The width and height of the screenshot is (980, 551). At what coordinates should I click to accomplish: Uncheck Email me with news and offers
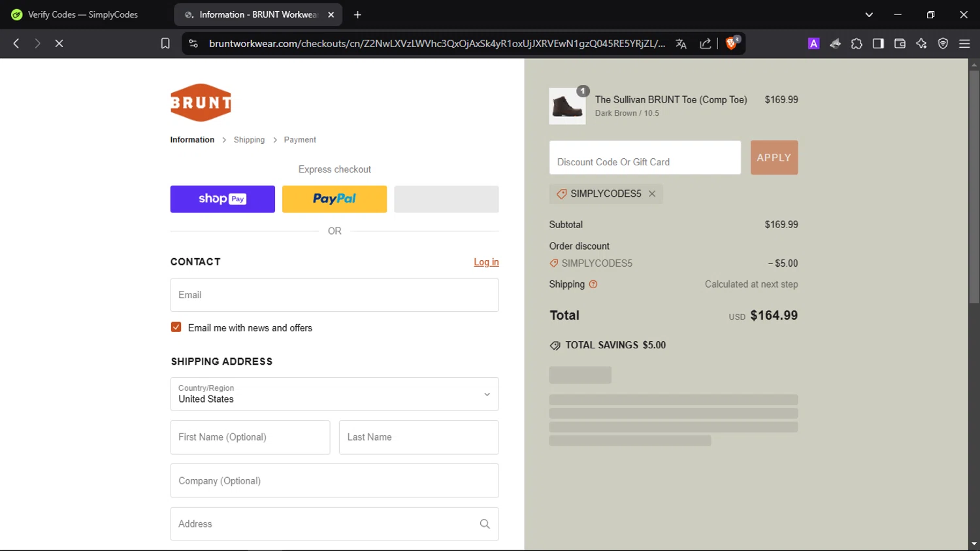point(176,327)
